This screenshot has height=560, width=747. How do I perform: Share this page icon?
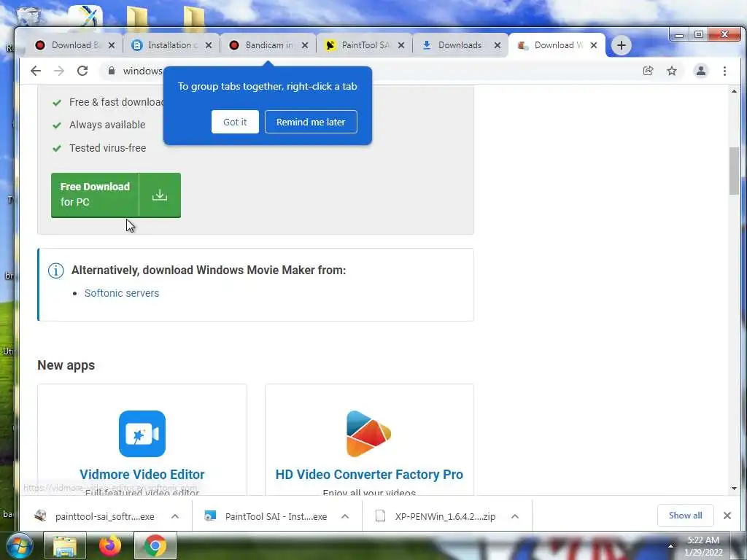648,71
